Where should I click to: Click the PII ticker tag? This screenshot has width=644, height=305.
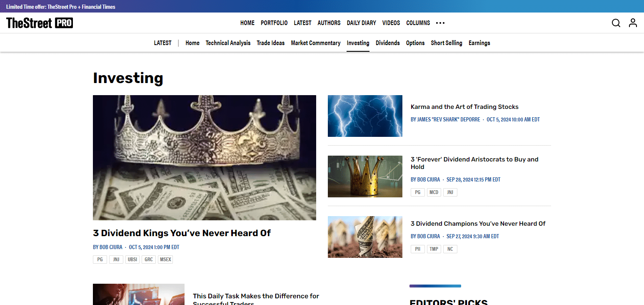click(418, 249)
